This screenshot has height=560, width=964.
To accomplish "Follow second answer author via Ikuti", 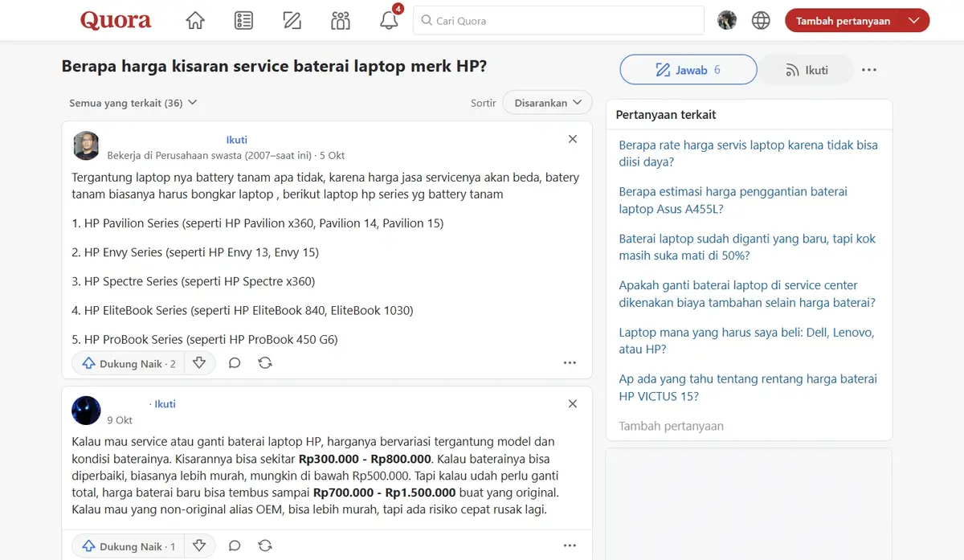I will [x=165, y=404].
